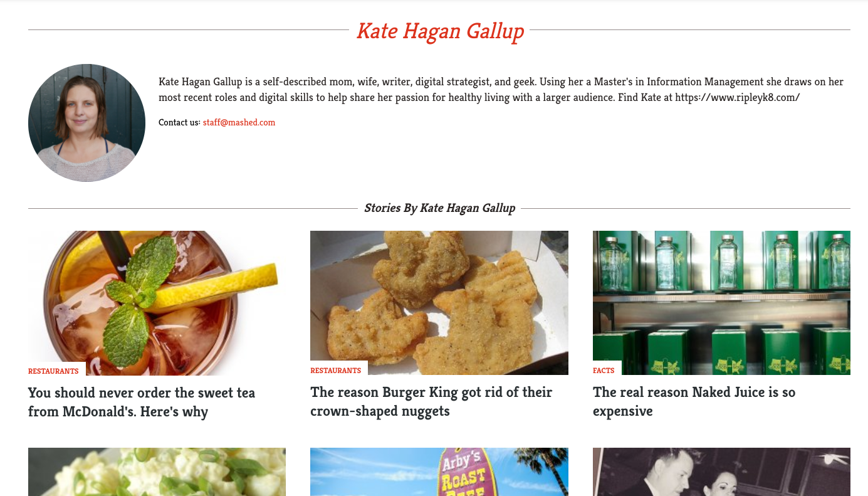Open the crown-shaped nuggets photo
This screenshot has height=496, width=868.
(x=439, y=303)
